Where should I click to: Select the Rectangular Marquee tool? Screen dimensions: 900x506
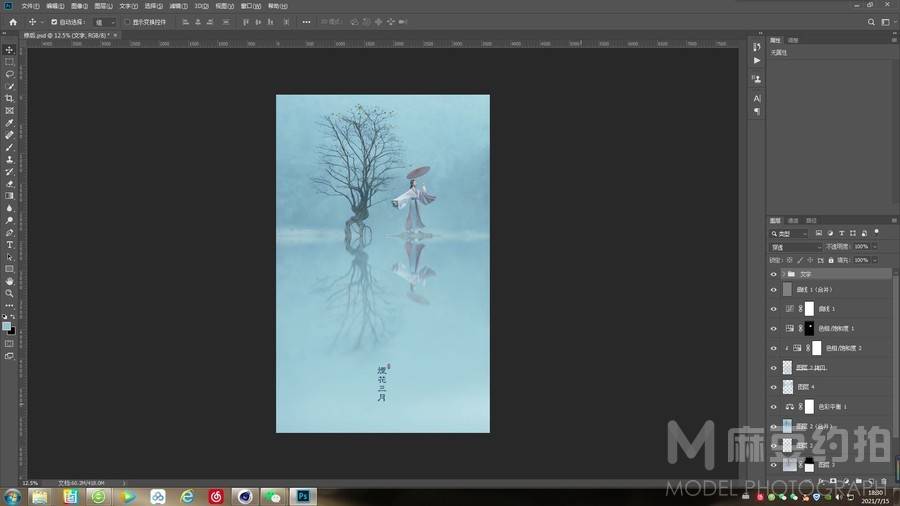click(x=9, y=62)
